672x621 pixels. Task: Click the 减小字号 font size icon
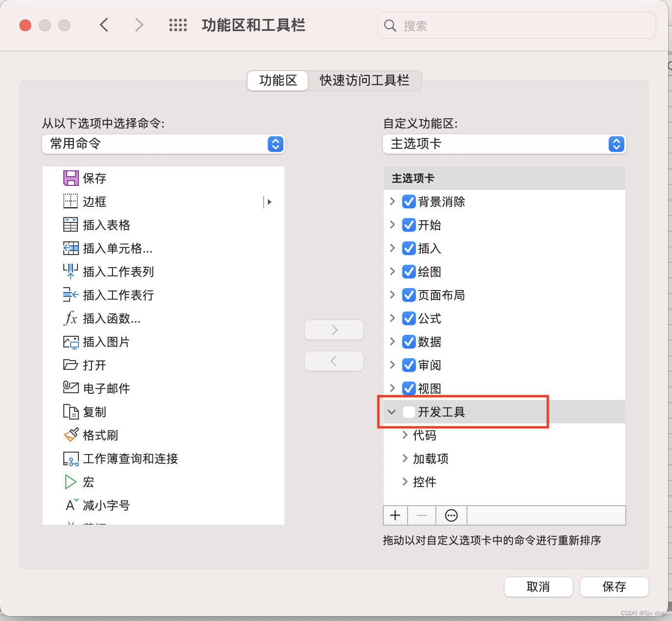pos(72,505)
